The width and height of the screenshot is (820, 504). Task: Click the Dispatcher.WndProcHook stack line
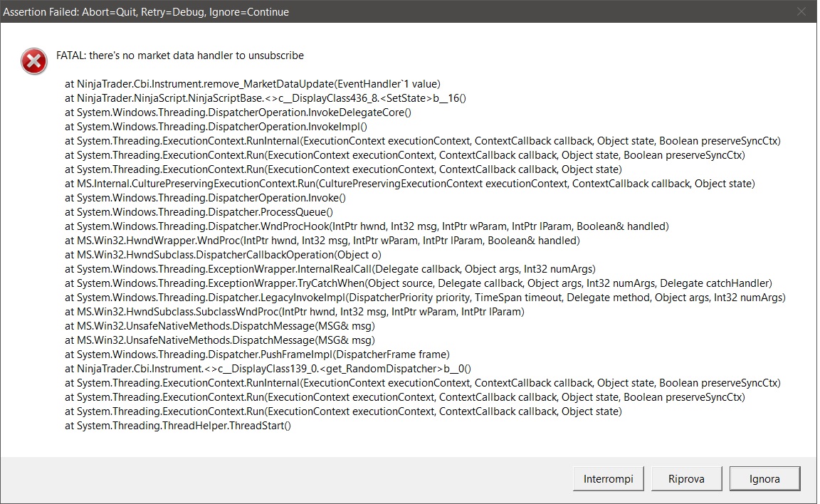(x=367, y=226)
